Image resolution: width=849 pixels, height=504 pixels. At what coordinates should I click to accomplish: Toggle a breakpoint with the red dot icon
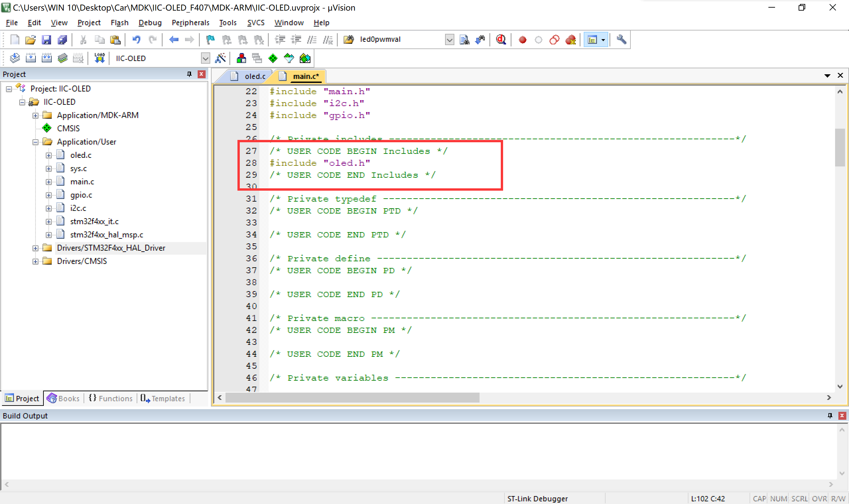[x=522, y=39]
